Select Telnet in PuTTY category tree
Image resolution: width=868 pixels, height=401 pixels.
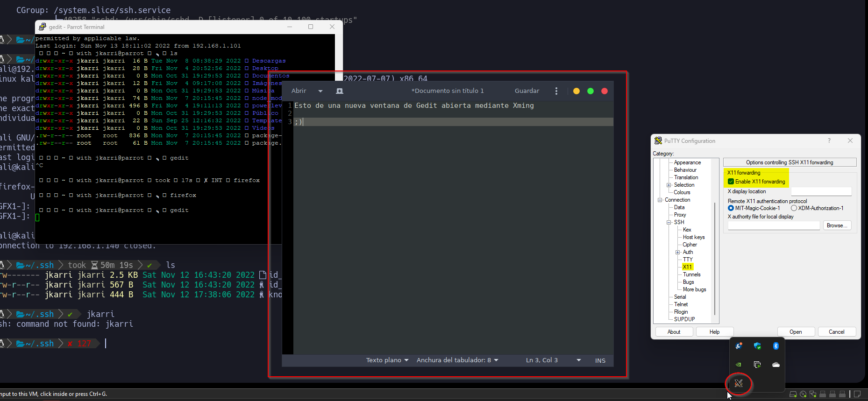tap(681, 304)
